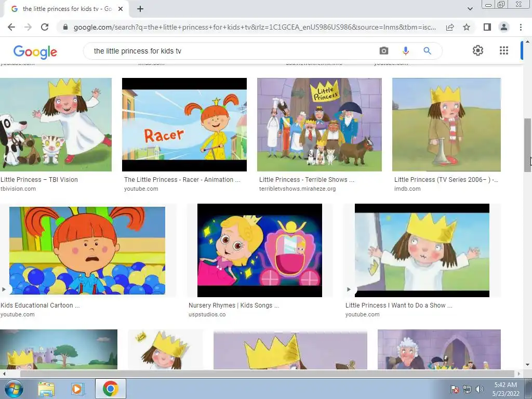532x399 pixels.
Task: Open large yellow crown close-up image
Action: (x=290, y=349)
